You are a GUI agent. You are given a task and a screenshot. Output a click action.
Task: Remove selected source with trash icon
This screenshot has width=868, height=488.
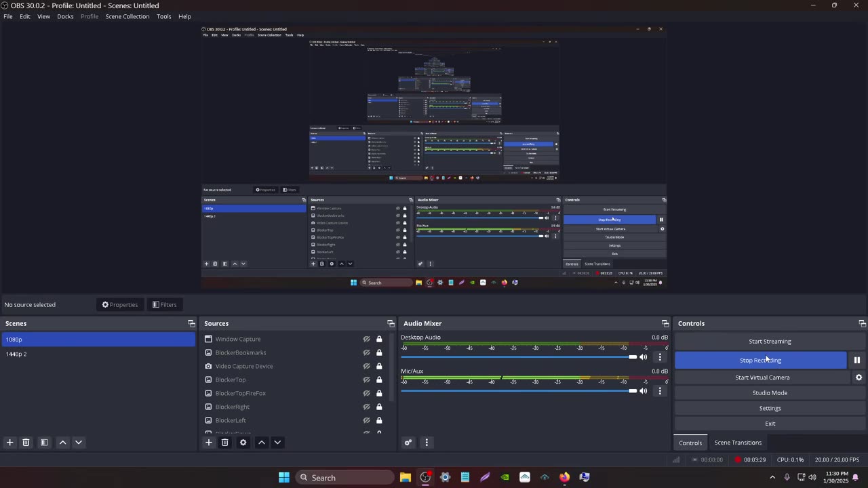click(x=225, y=443)
